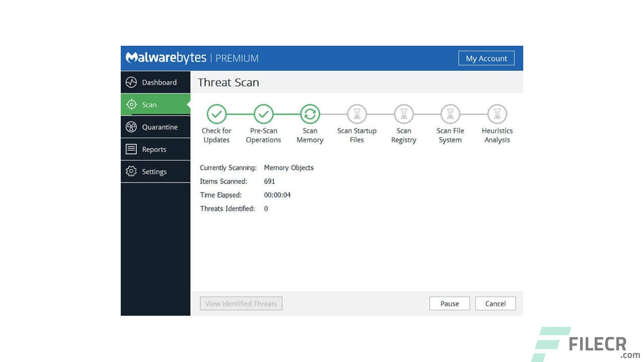Switch to the Reports section
Image resolution: width=644 pixels, height=362 pixels.
154,149
